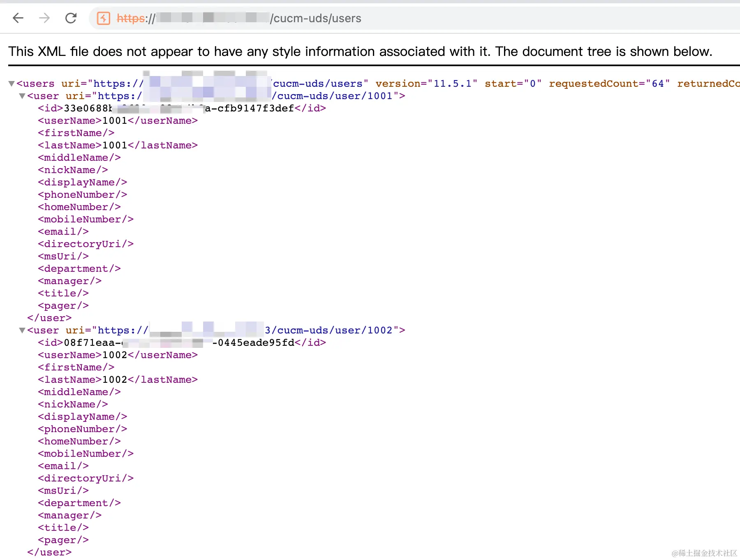Click the phoneNumber tag under user 1002
The width and height of the screenshot is (740, 560).
coord(83,429)
